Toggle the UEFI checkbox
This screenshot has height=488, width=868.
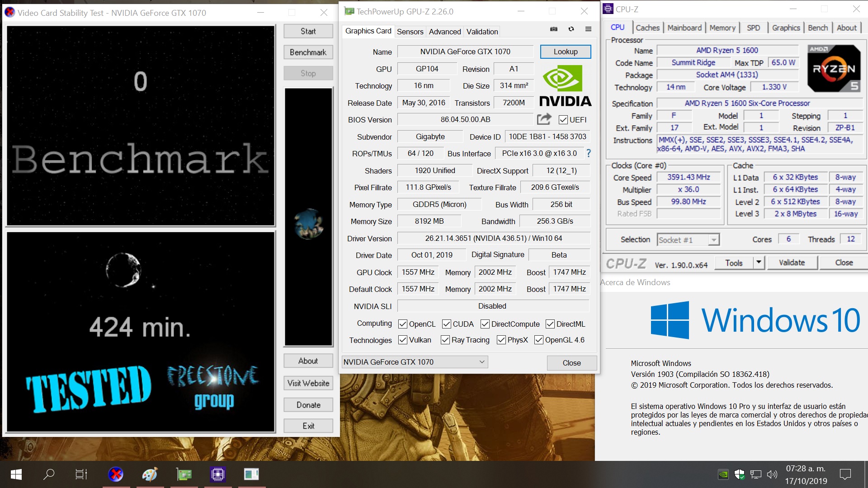(x=563, y=120)
